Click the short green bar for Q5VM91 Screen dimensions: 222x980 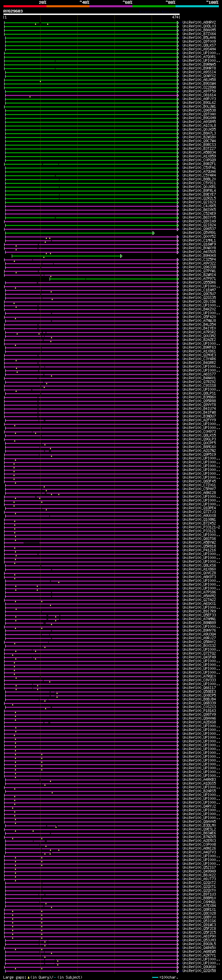[79, 233]
